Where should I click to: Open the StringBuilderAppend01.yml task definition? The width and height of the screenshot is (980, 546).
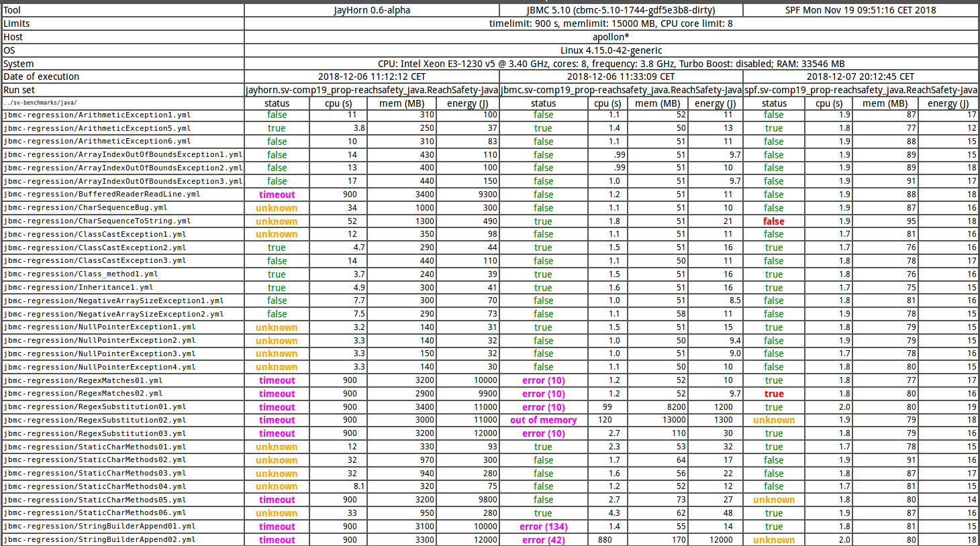pos(99,527)
